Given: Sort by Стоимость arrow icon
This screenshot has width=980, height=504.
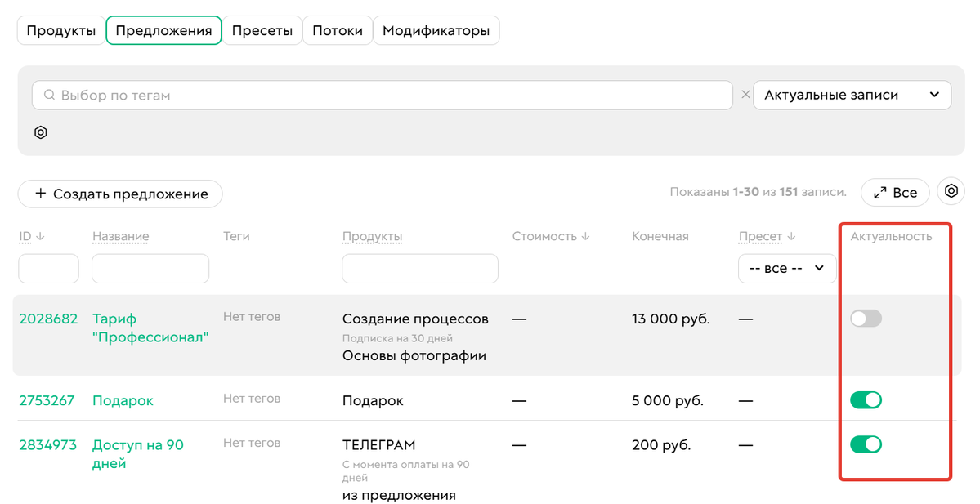Looking at the screenshot, I should click(585, 237).
